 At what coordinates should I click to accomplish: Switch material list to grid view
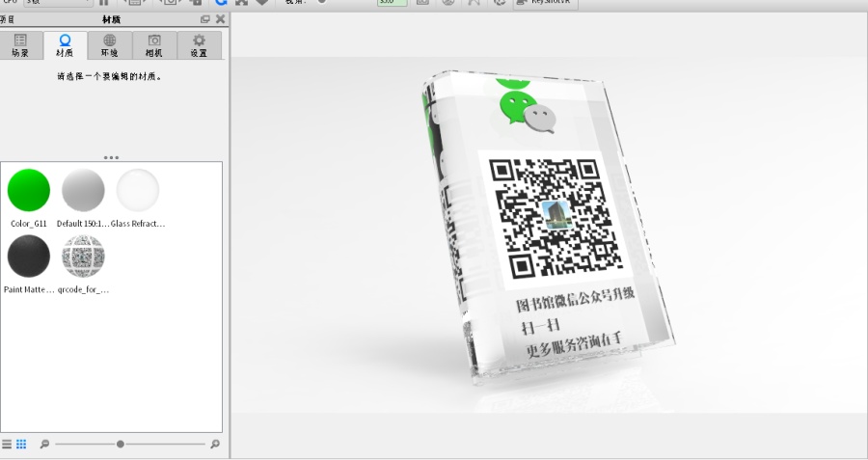[21, 444]
